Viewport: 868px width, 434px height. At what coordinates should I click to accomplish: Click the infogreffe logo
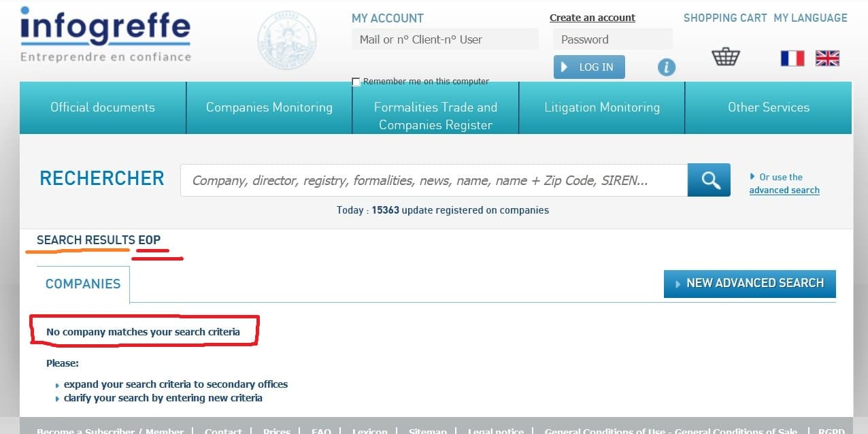105,35
